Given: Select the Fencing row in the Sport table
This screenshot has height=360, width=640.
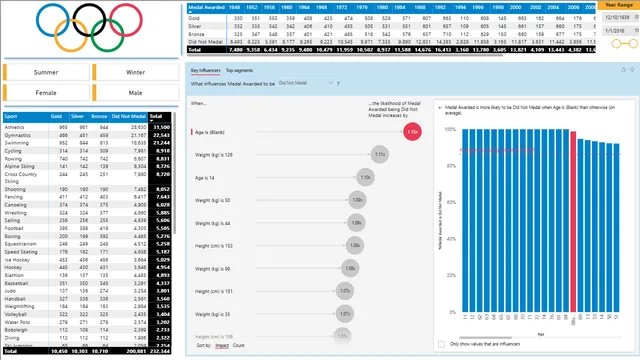Looking at the screenshot, I should point(87,197).
